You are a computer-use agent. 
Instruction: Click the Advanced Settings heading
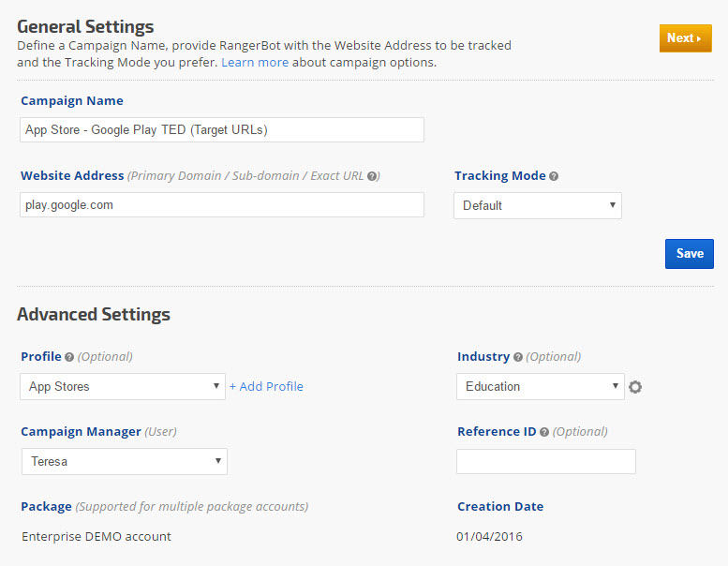point(94,314)
